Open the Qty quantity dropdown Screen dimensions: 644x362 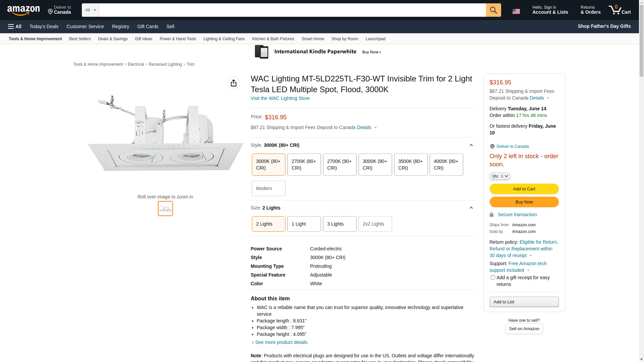point(499,176)
